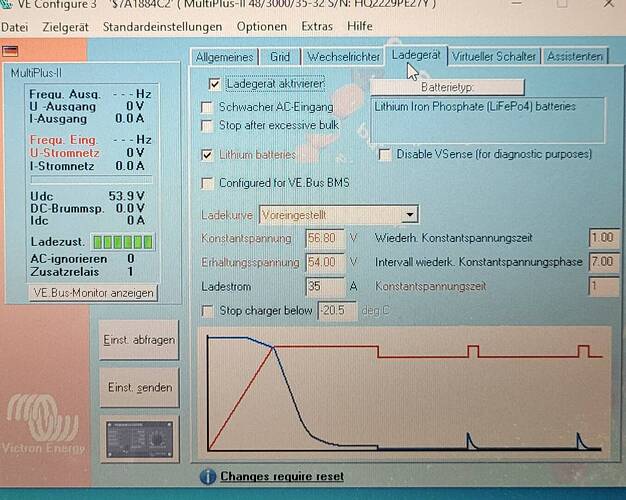The image size is (626, 500).
Task: Enable the Stop charger below checkbox
Action: coord(208,311)
